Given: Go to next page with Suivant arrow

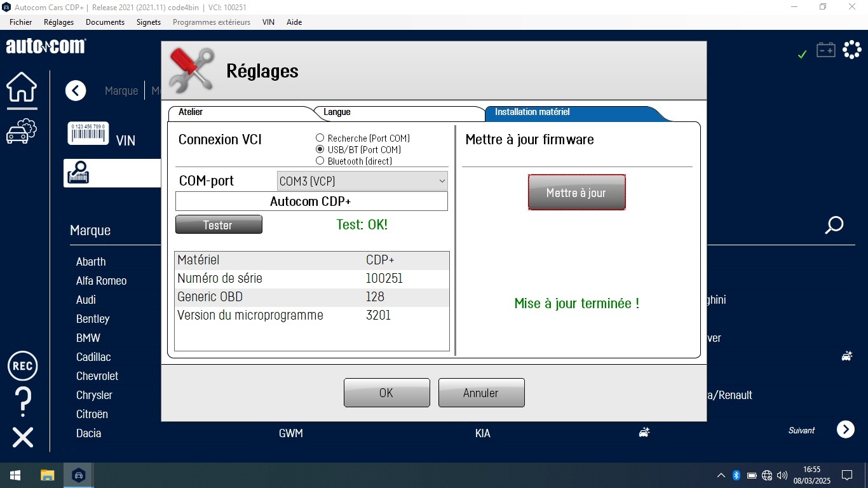Looking at the screenshot, I should (x=846, y=430).
